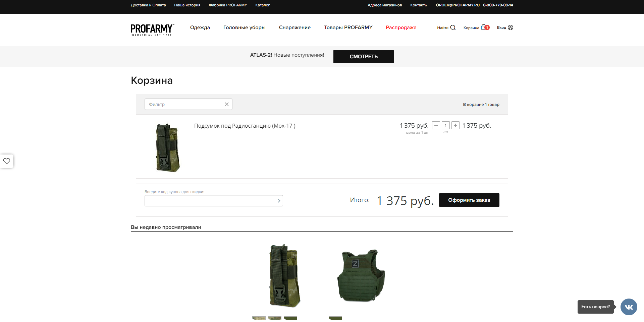Click Оформить заказ checkout button
644x322 pixels.
click(469, 200)
